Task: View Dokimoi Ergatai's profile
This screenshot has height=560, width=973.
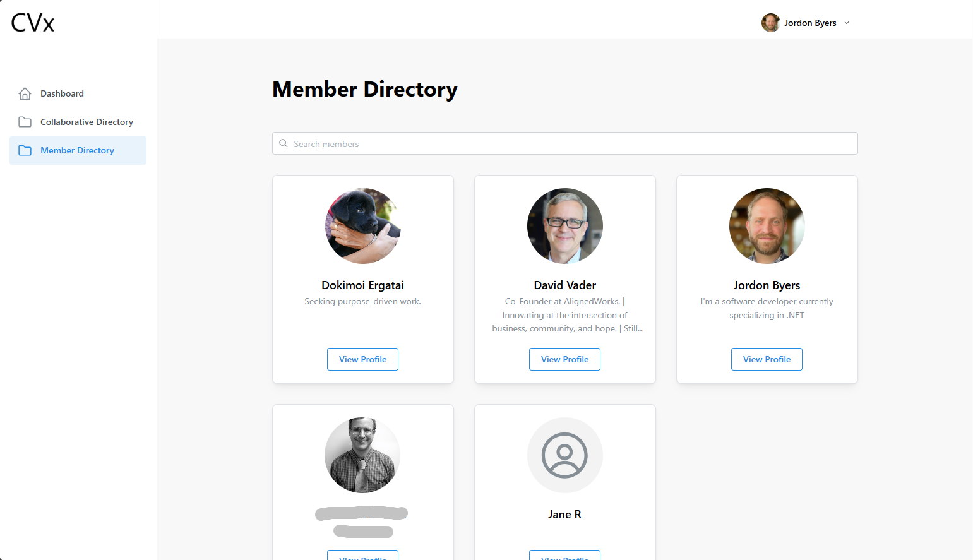Action: 362,359
